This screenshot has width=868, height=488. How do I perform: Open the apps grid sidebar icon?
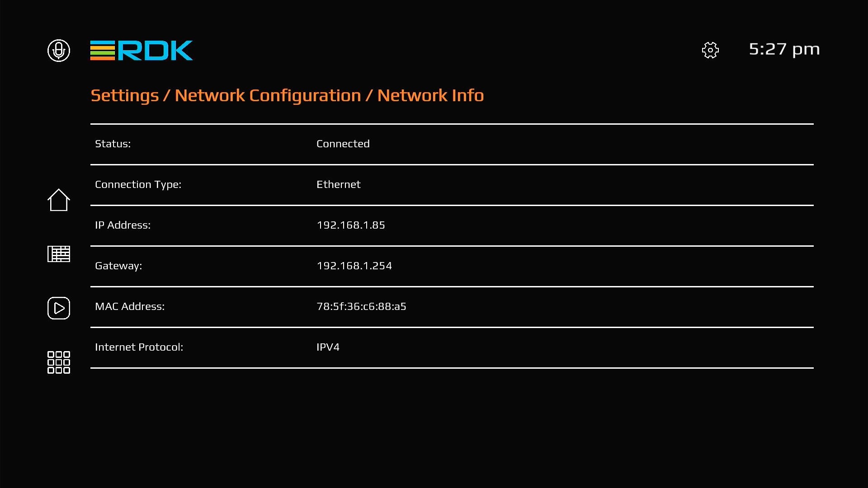(59, 362)
